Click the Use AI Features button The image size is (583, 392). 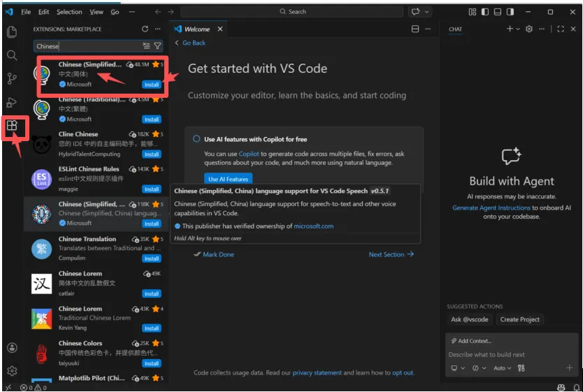[229, 179]
